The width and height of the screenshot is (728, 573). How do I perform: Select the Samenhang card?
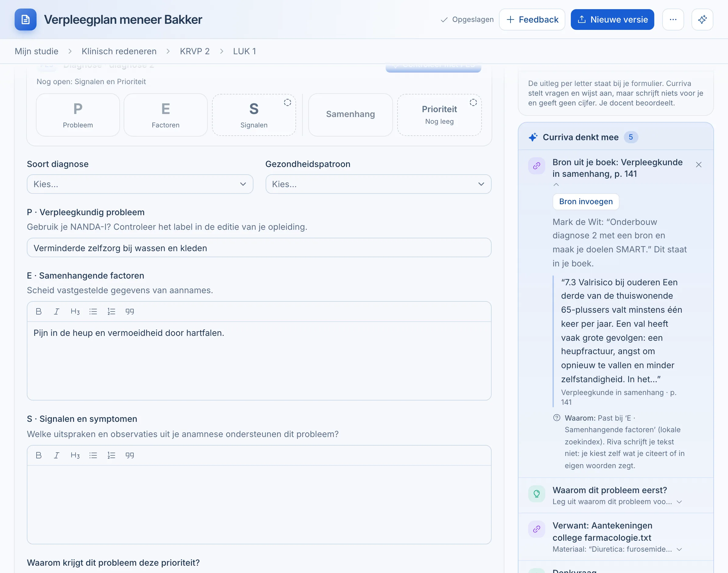(x=350, y=115)
